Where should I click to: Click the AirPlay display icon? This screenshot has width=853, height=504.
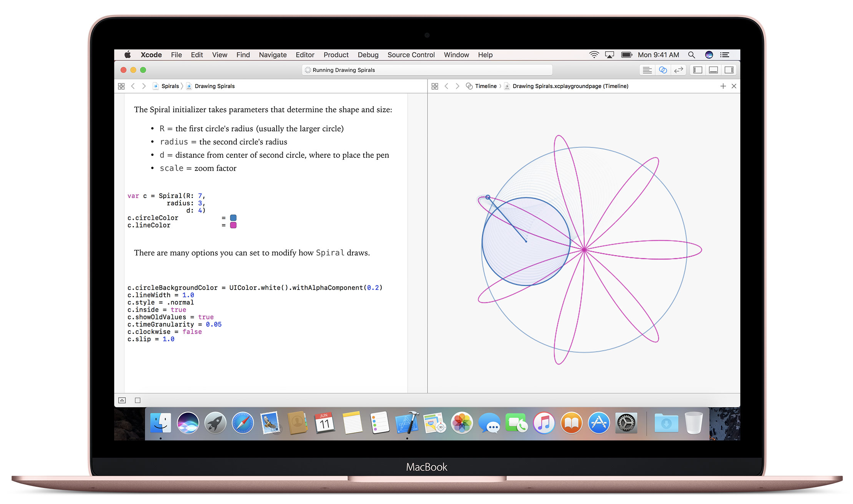[x=609, y=55]
